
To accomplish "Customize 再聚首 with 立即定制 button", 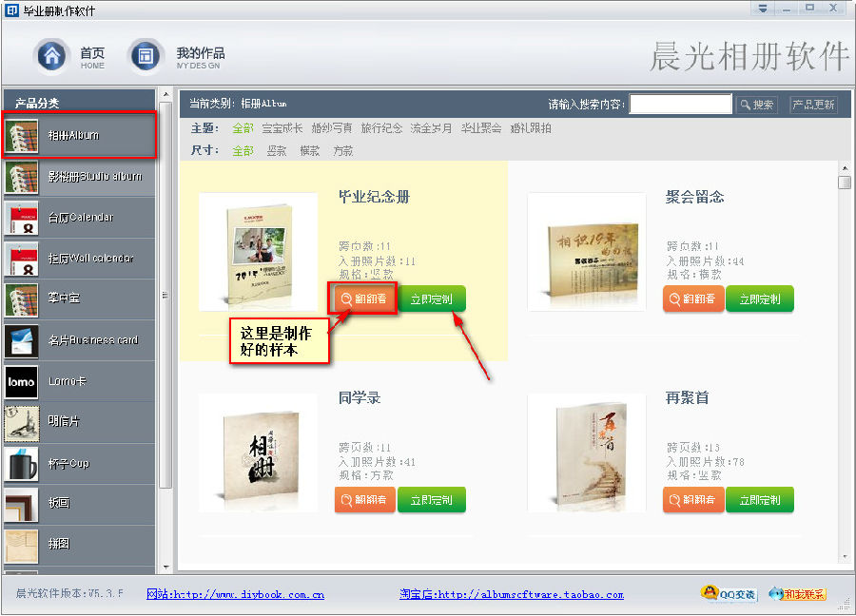I will [x=759, y=500].
